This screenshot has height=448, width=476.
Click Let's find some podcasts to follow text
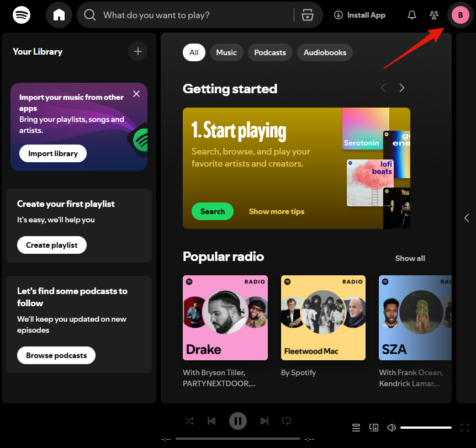[72, 297]
